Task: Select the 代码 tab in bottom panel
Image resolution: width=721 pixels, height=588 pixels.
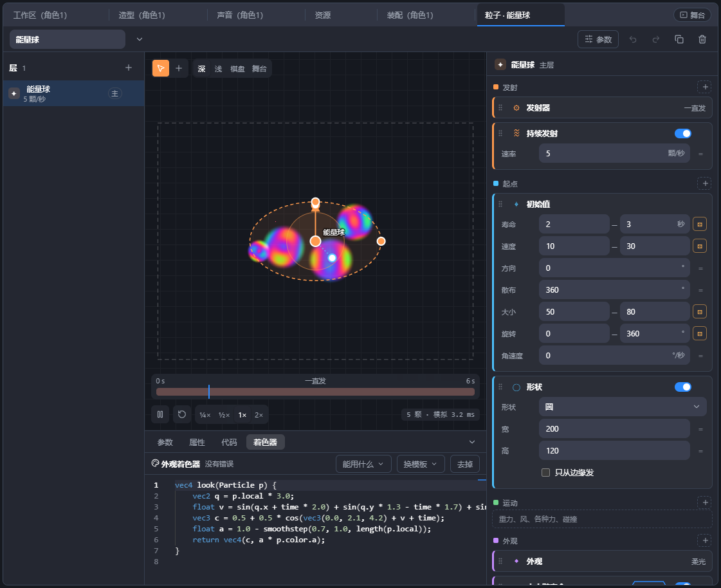Action: (229, 442)
